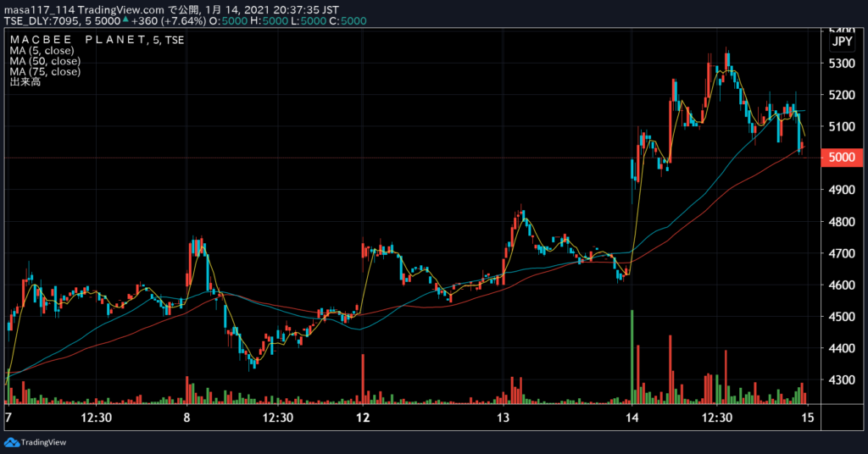
Task: Click the 4900 price axis label
Action: tap(842, 190)
